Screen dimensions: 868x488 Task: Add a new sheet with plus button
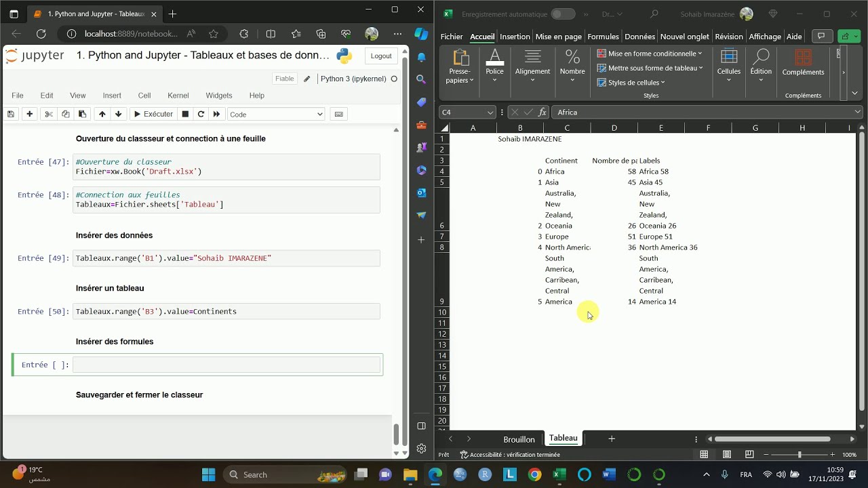coord(612,439)
